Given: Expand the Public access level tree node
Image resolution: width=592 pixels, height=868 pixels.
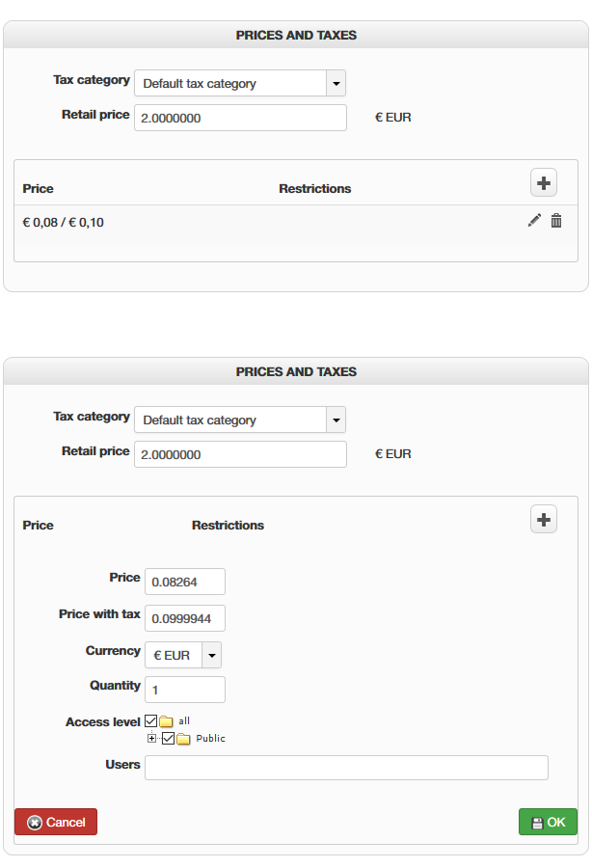Looking at the screenshot, I should pos(152,739).
